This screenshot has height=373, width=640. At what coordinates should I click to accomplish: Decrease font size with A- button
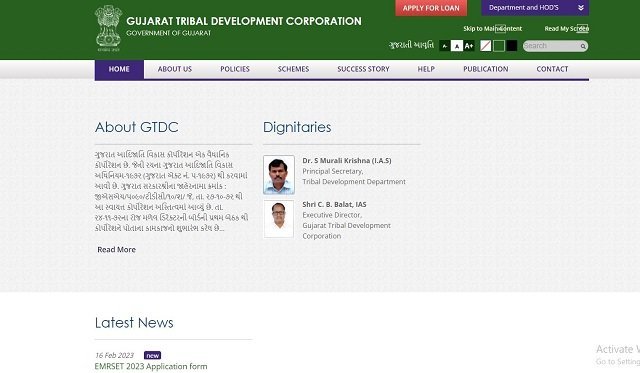pos(444,46)
